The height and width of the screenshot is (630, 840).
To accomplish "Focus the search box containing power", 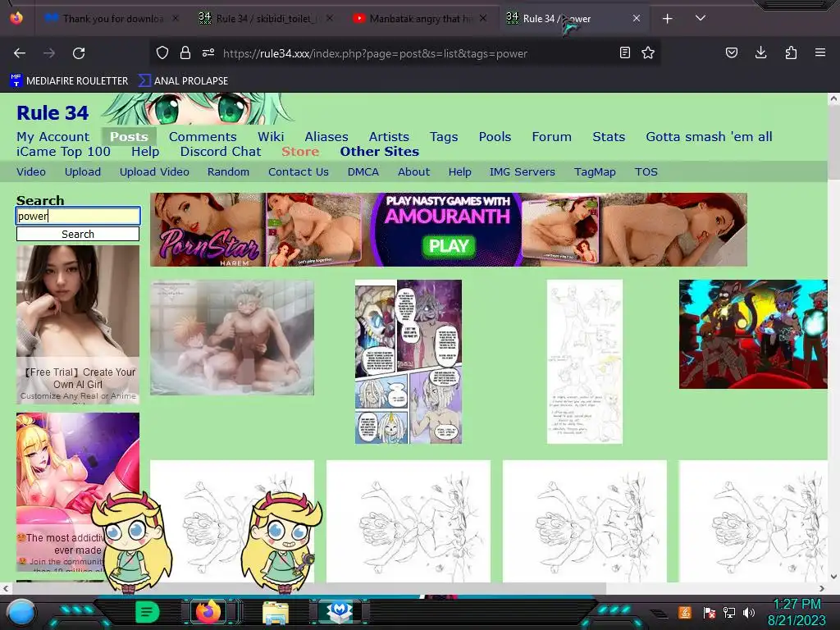I will [x=78, y=216].
